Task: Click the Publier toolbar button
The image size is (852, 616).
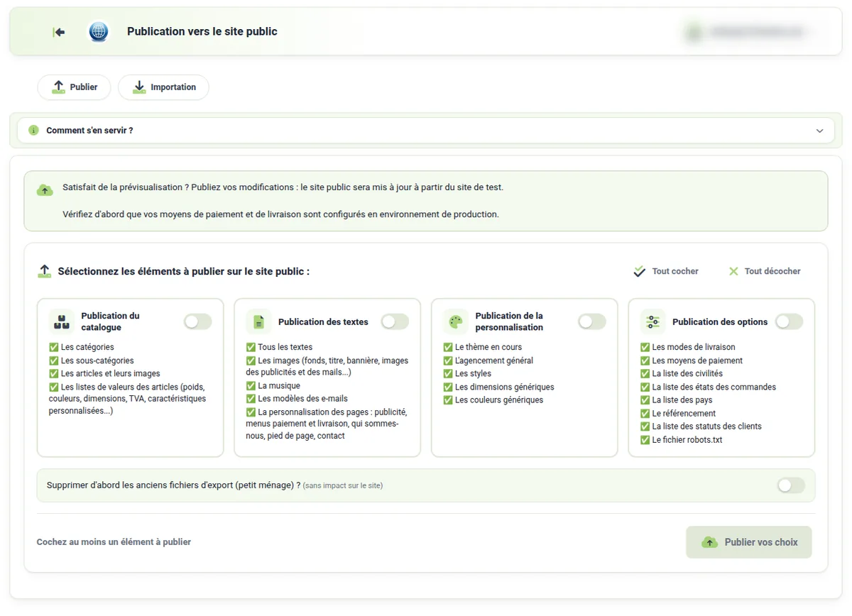Action: click(x=74, y=87)
